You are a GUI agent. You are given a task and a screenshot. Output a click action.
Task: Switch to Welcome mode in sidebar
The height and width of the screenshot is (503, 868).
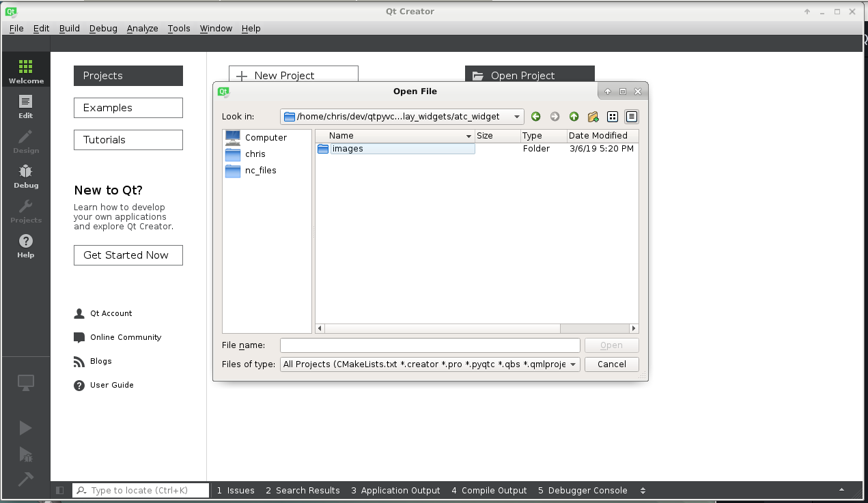point(26,71)
